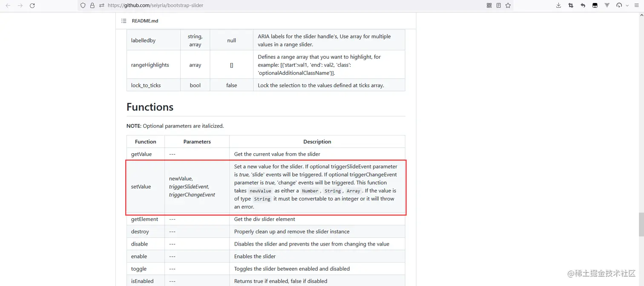The width and height of the screenshot is (644, 286).
Task: Click the 'Get the div slider element' description
Action: (264, 219)
